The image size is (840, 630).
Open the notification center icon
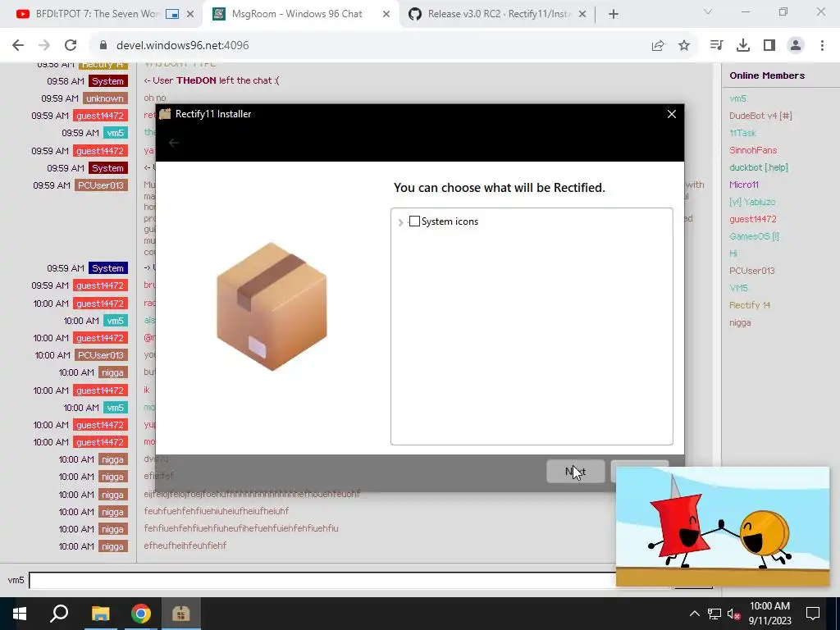tap(813, 614)
